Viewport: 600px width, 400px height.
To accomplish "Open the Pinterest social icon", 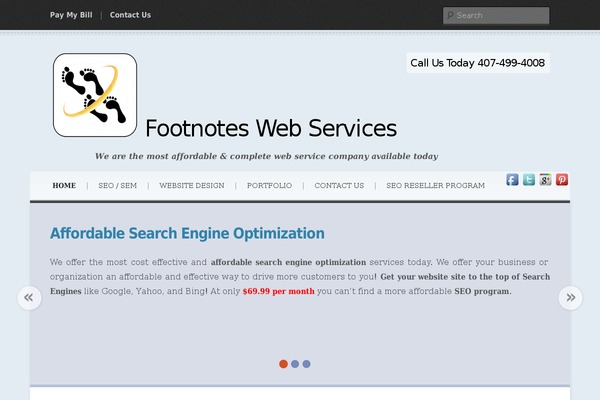I will pos(562,180).
